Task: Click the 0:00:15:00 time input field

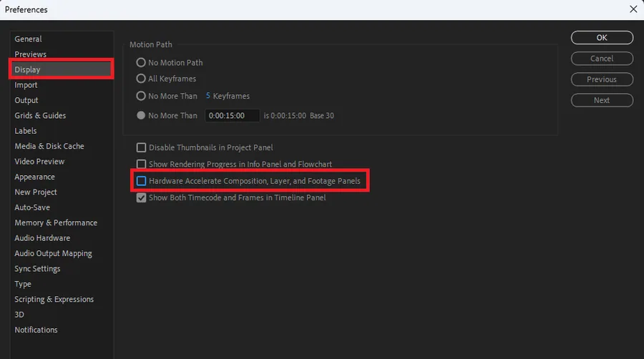Action: point(232,116)
